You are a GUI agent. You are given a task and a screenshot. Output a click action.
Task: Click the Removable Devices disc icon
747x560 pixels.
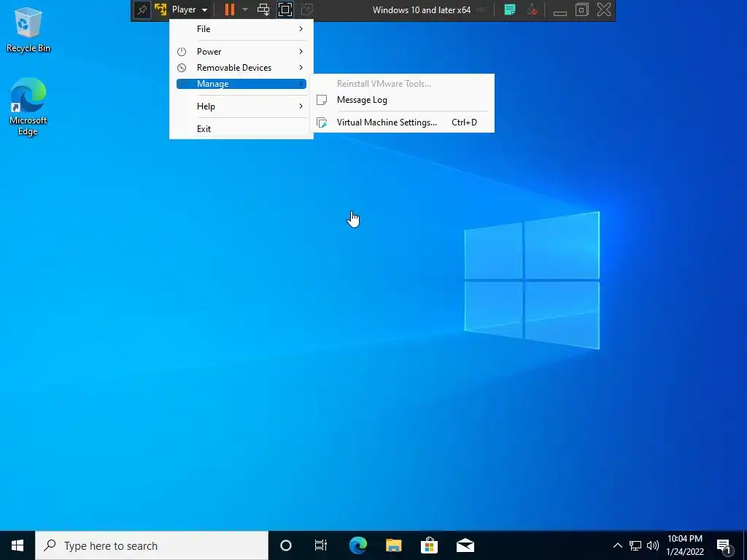182,68
